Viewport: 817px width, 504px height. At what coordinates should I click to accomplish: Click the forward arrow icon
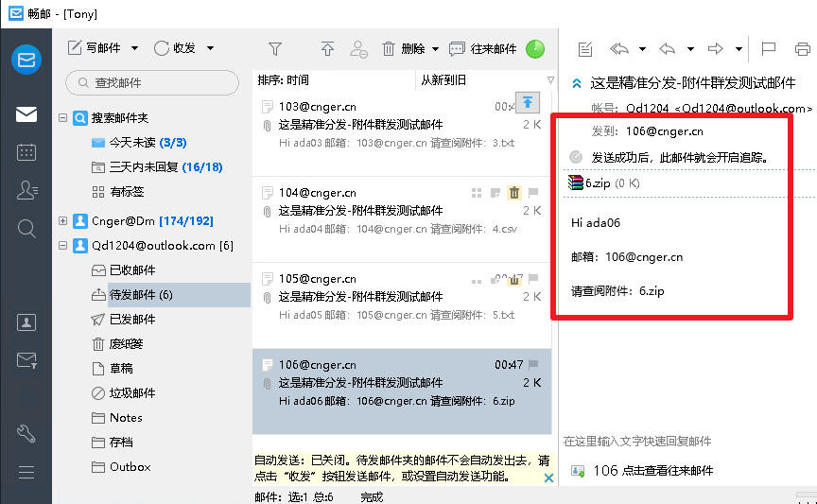tap(716, 49)
